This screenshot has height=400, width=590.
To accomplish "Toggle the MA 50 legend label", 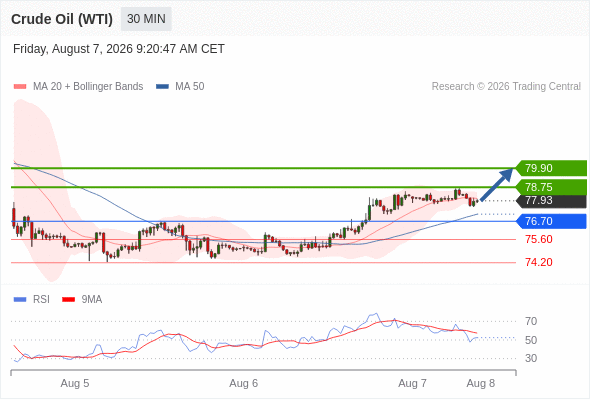I will pyautogui.click(x=190, y=87).
